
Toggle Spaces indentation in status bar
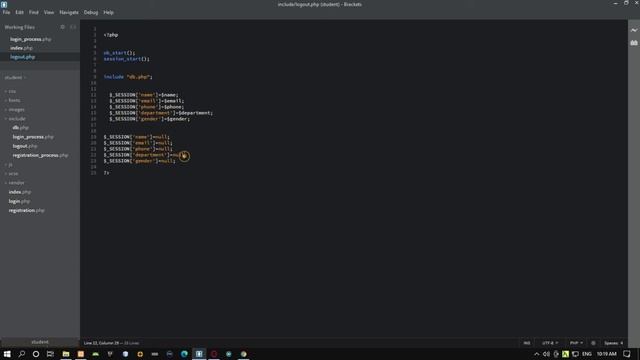tap(613, 343)
